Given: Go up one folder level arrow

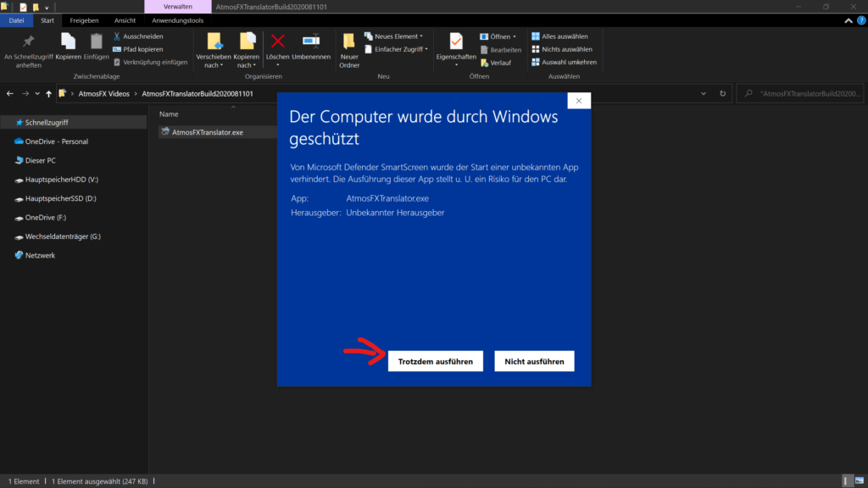Looking at the screenshot, I should pyautogui.click(x=48, y=93).
